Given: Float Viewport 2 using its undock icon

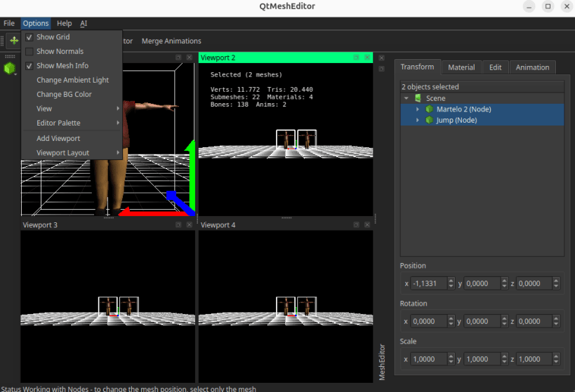Looking at the screenshot, I should tap(357, 58).
